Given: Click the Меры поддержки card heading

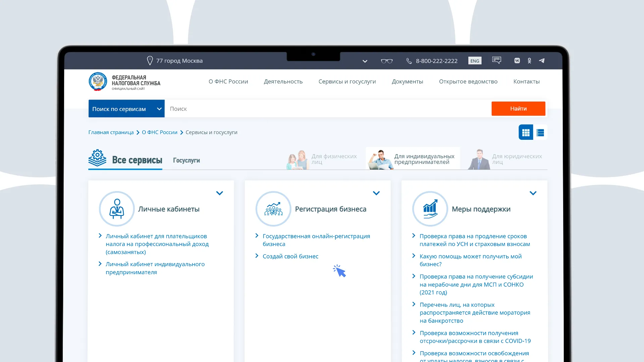Looking at the screenshot, I should click(481, 209).
